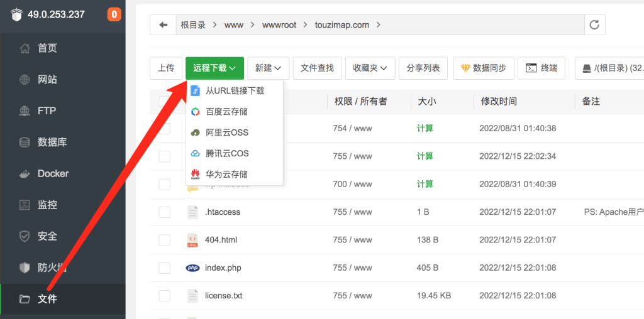
Task: Click the 上传 upload button
Action: (166, 68)
